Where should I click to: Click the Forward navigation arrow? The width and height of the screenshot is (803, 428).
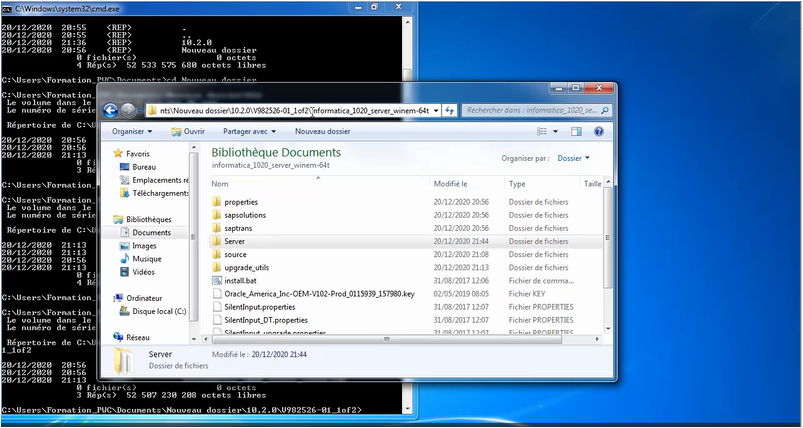(129, 110)
